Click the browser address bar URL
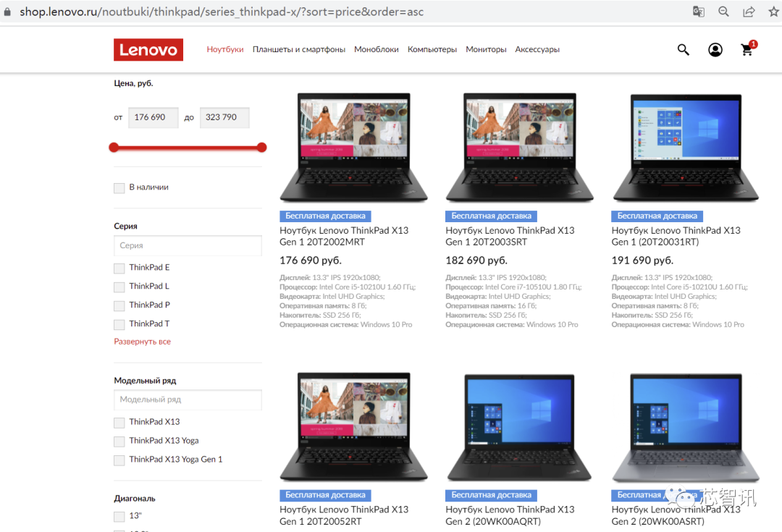 tap(222, 12)
